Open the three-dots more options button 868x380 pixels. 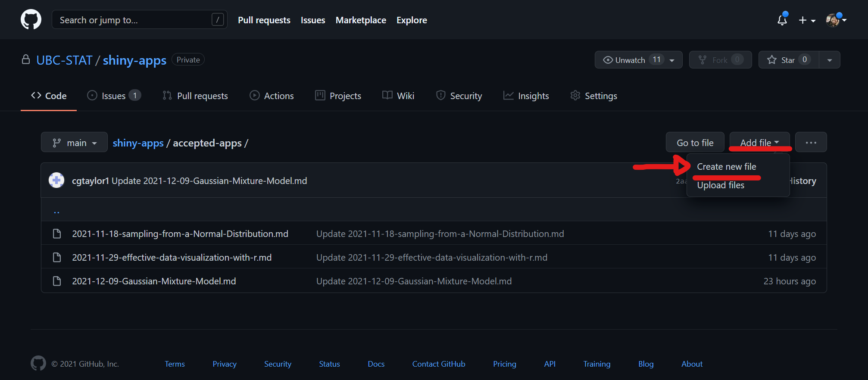point(811,142)
